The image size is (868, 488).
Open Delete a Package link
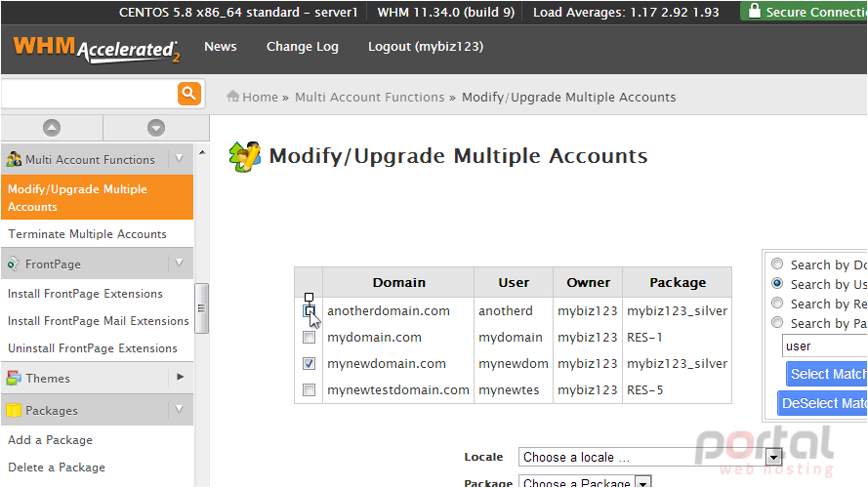(56, 467)
